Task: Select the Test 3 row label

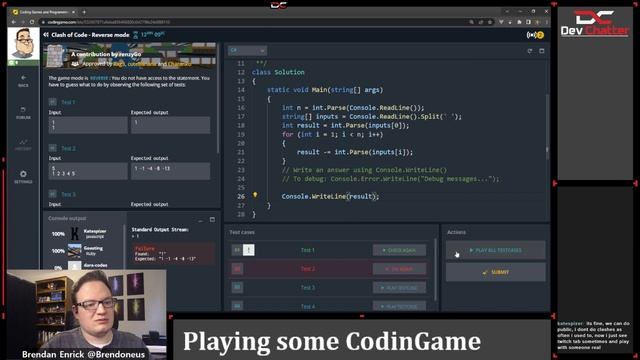Action: tap(308, 288)
